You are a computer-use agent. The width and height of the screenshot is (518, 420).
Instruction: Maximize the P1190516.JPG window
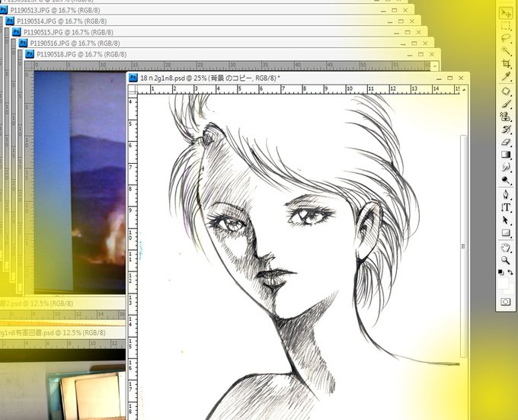(x=414, y=43)
